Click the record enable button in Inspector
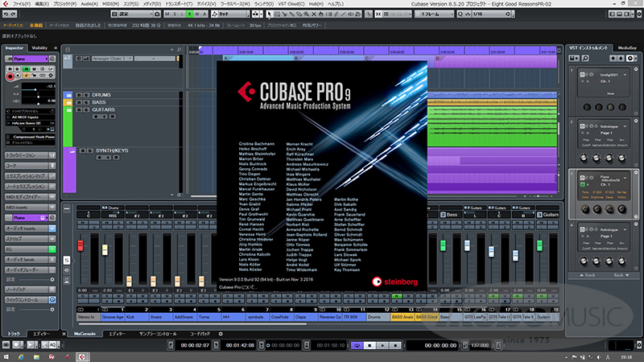The width and height of the screenshot is (644, 362). pyautogui.click(x=12, y=78)
